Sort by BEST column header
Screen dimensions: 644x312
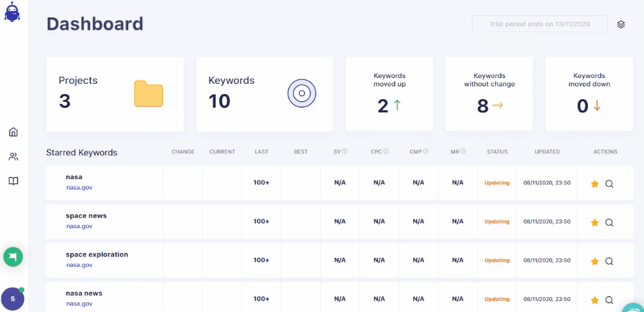[301, 151]
